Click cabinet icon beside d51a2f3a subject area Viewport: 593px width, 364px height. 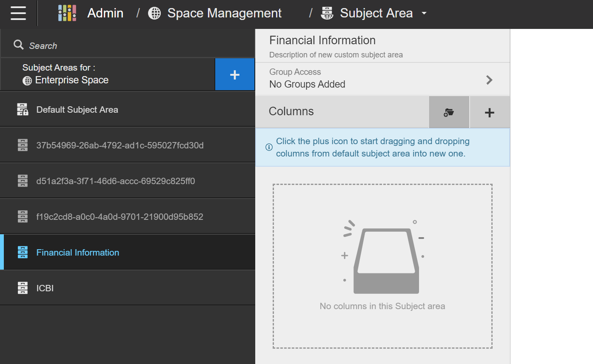(23, 181)
